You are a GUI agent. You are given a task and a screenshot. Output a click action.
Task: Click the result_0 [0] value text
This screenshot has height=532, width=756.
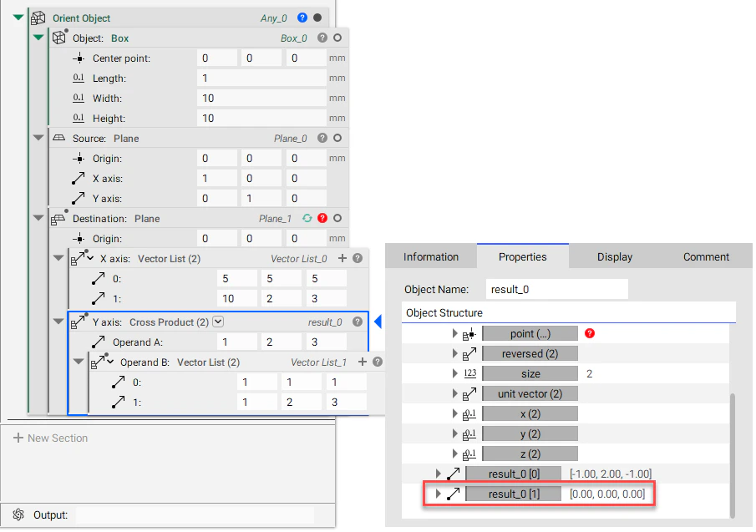coord(611,474)
